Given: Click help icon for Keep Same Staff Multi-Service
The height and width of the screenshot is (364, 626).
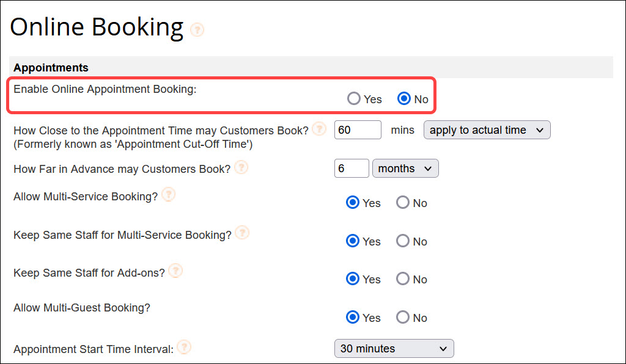Looking at the screenshot, I should pos(242,233).
